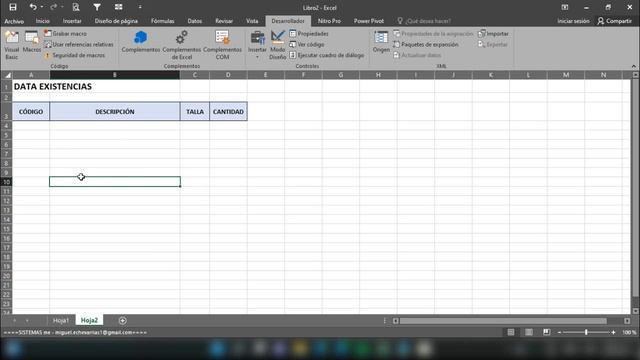Image resolution: width=640 pixels, height=360 pixels.
Task: Open Customize Quick Access Toolbar dropdown
Action: point(140,7)
